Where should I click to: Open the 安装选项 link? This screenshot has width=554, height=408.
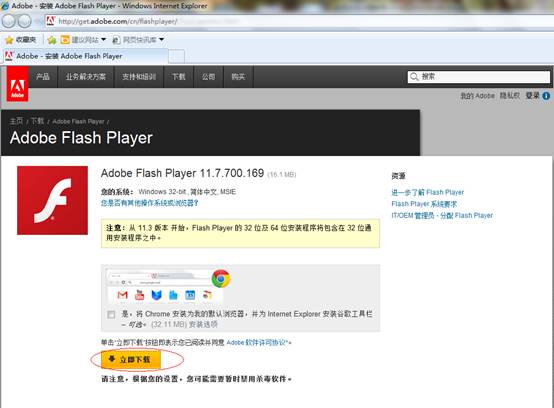pyautogui.click(x=203, y=324)
